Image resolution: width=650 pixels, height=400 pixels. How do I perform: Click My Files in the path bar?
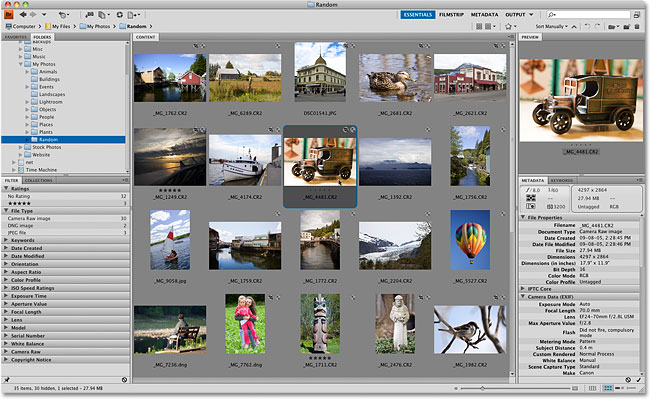click(58, 26)
